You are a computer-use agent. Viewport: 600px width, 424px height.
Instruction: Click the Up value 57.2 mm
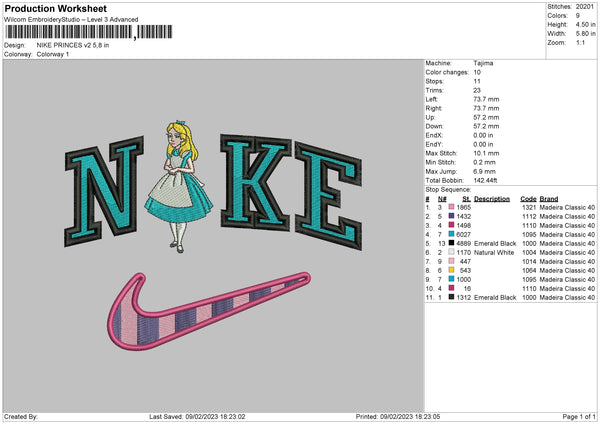486,117
